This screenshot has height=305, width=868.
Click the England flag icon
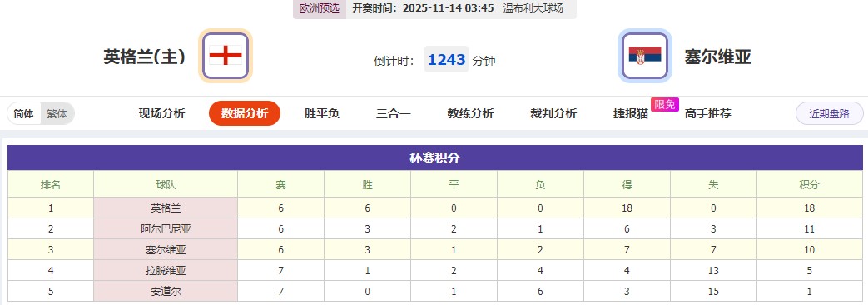226,56
